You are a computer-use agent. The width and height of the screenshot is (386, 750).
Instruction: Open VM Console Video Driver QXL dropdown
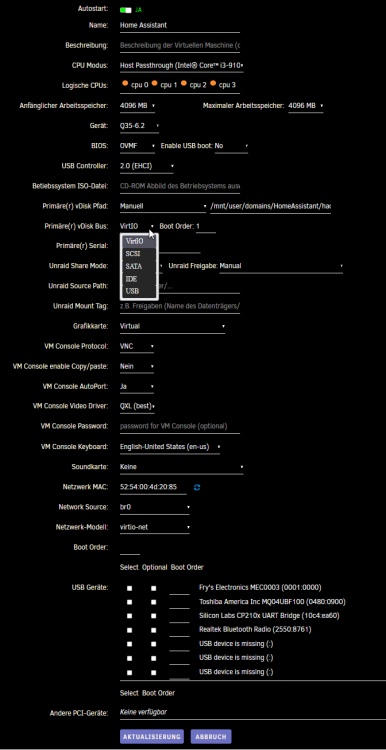(137, 407)
